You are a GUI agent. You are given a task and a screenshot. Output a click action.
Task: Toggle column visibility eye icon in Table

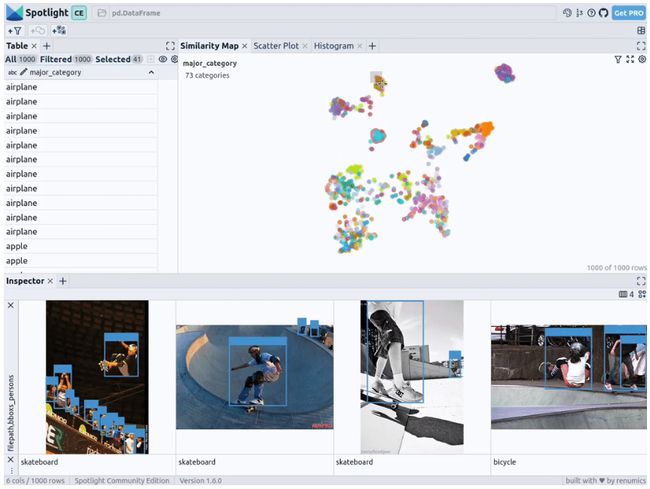pyautogui.click(x=163, y=59)
